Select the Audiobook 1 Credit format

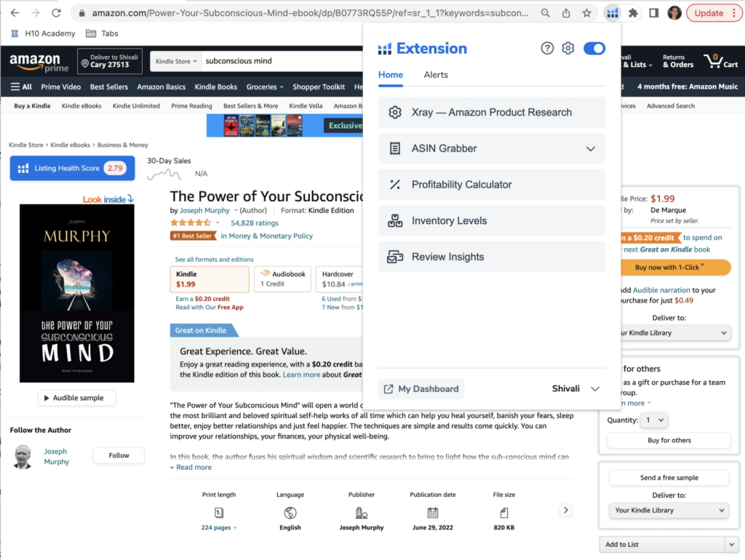283,279
